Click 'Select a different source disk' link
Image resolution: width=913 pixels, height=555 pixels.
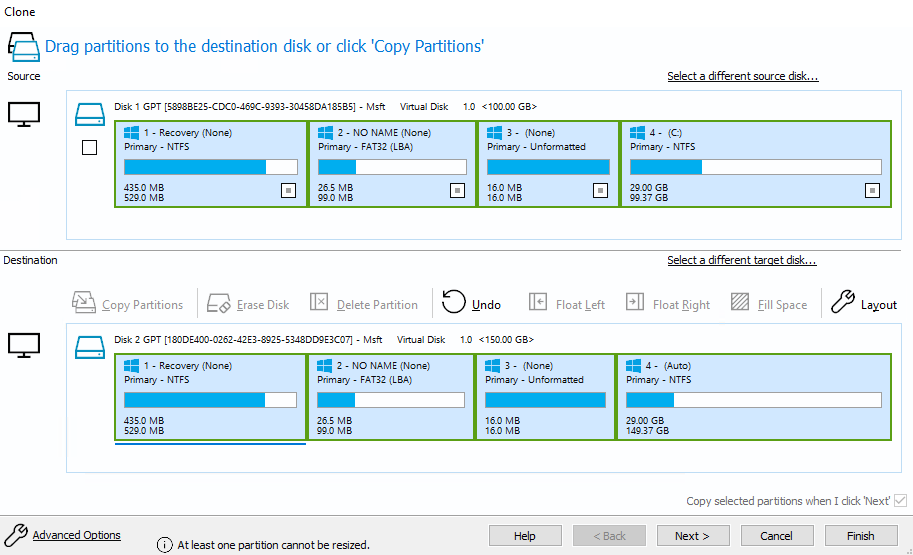742,77
